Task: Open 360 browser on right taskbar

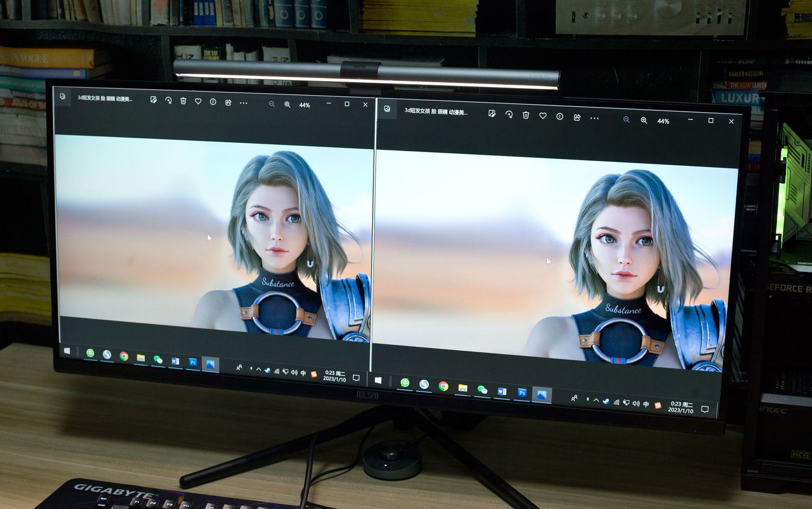Action: [405, 383]
